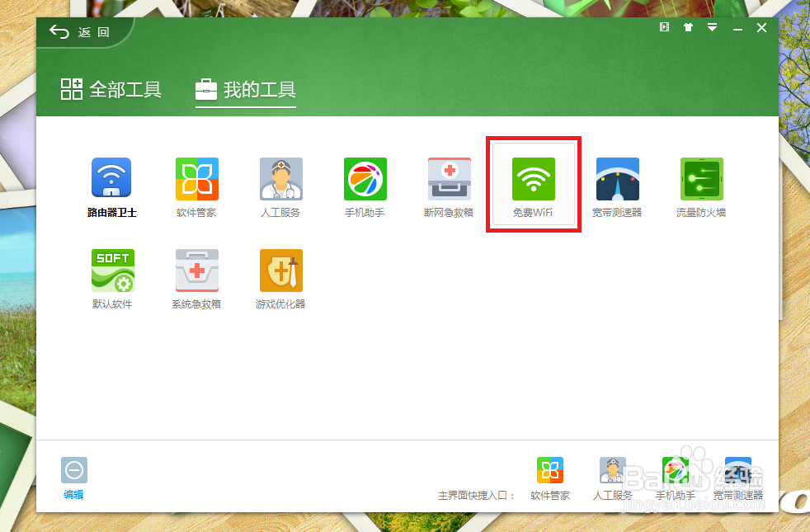Select the 我的工具 tab
Screen dimensions: 810x532
(245, 90)
